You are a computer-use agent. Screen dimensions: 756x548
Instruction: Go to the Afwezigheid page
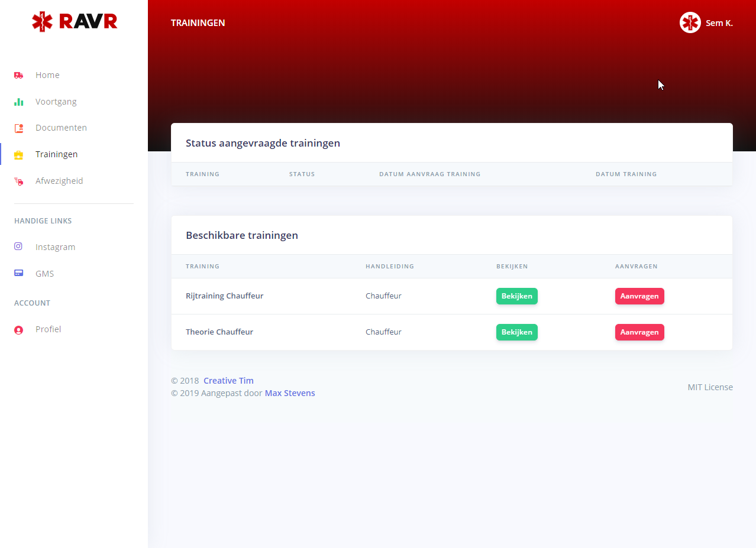[59, 181]
